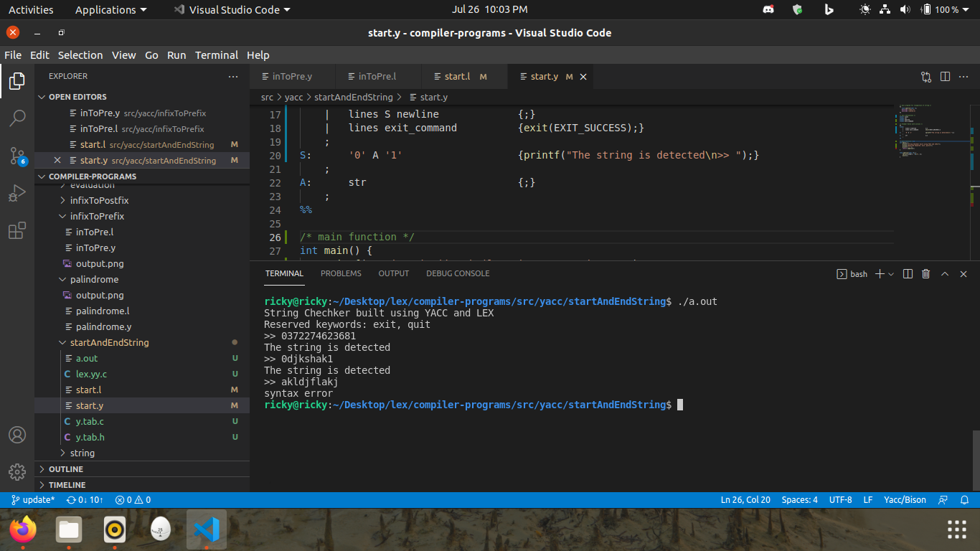This screenshot has height=551, width=980.
Task: Click yacc in the breadcrumb path
Action: click(x=293, y=97)
